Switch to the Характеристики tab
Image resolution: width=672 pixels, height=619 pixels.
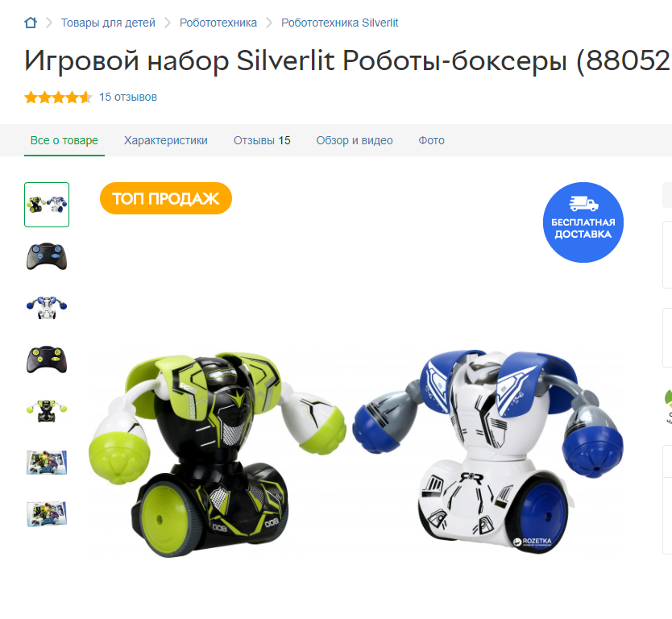pos(166,140)
